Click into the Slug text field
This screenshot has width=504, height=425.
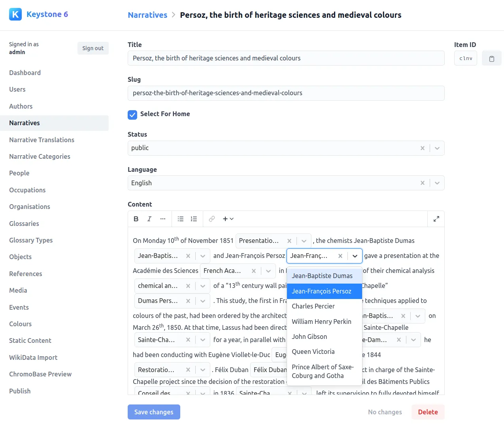click(x=286, y=93)
